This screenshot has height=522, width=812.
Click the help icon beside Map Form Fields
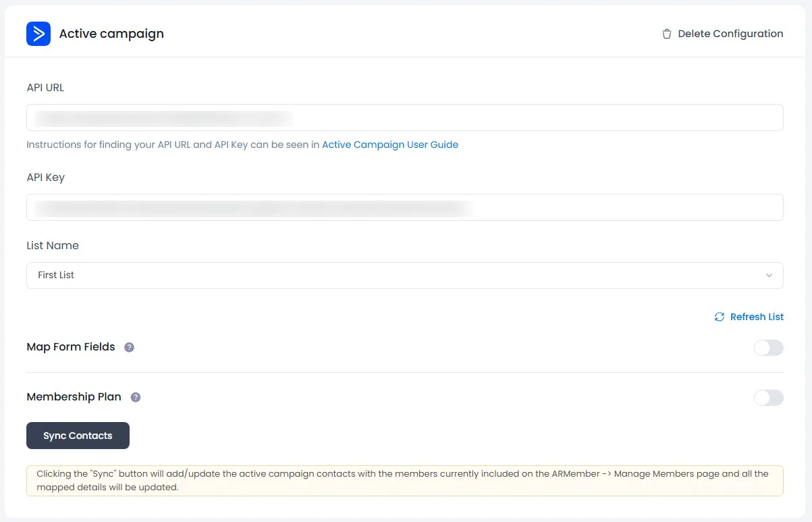click(x=129, y=347)
